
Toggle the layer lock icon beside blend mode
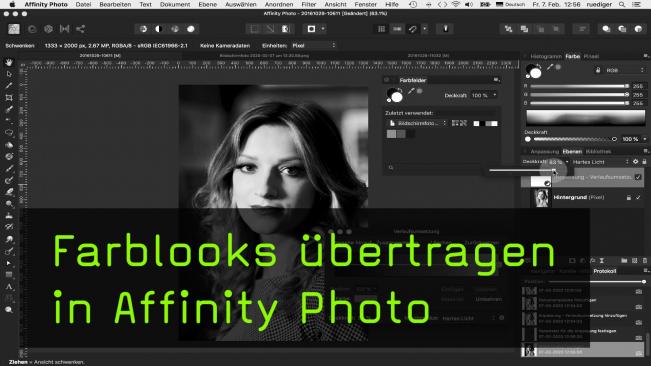(644, 161)
